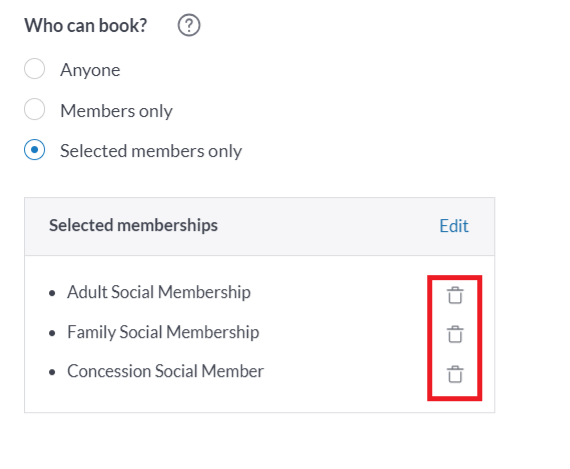Click the Selected memberships header title

[x=133, y=225]
